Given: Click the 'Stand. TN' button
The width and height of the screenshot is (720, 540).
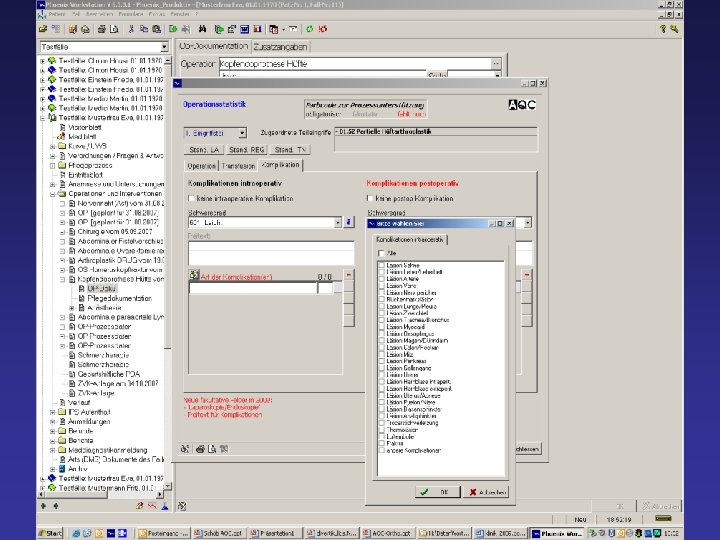Looking at the screenshot, I should coord(290,150).
